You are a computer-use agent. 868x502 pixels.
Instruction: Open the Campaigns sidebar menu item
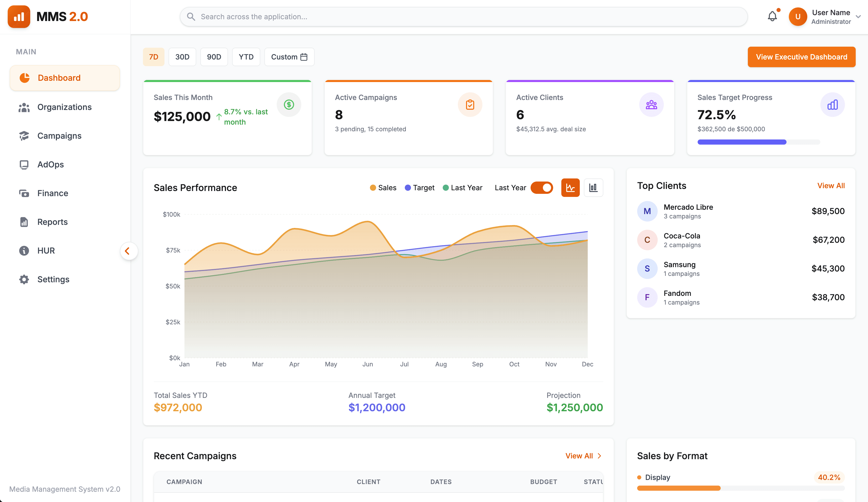point(59,136)
